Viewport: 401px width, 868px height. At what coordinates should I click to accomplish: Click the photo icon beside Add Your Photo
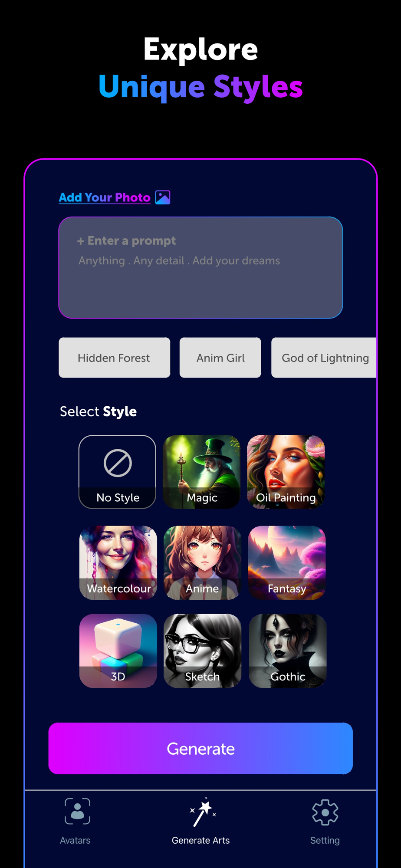point(163,197)
